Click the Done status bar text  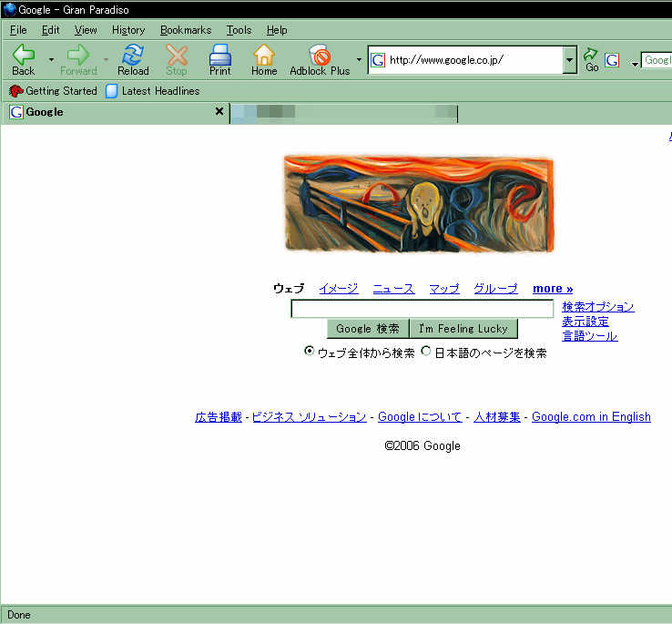[x=19, y=615]
